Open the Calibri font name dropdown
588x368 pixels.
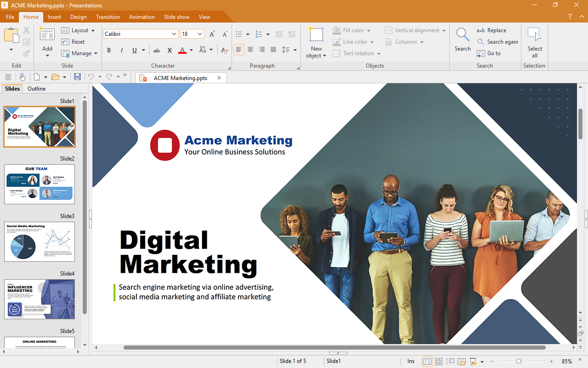click(175, 34)
